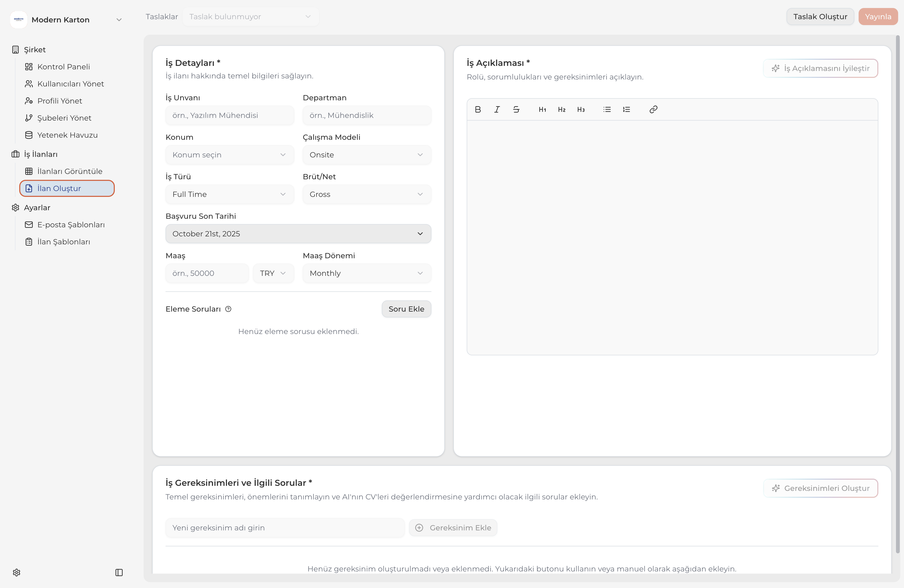Toggle bold formatting in description editor
This screenshot has width=904, height=588.
tap(478, 109)
